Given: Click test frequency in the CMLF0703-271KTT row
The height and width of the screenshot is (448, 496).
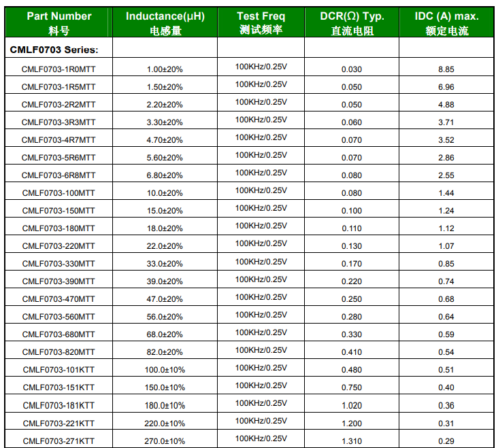Looking at the screenshot, I should coord(261,439).
